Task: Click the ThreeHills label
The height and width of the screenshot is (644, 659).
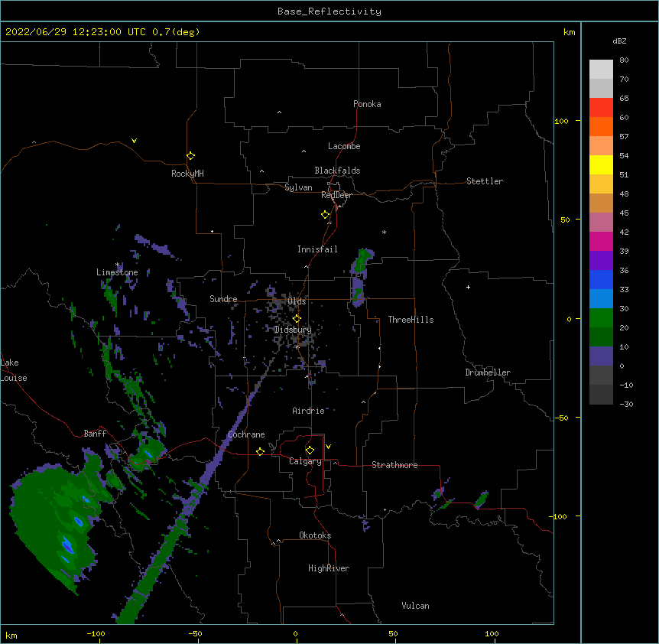Action: (411, 320)
